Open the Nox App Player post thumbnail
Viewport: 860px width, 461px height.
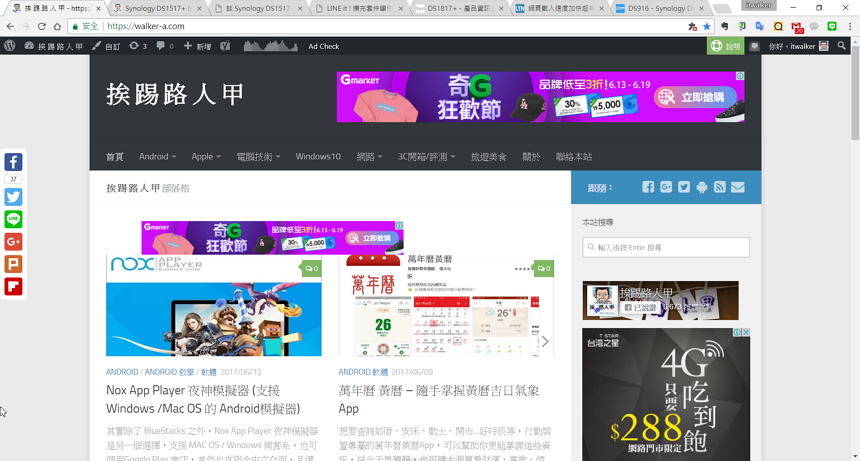[214, 305]
